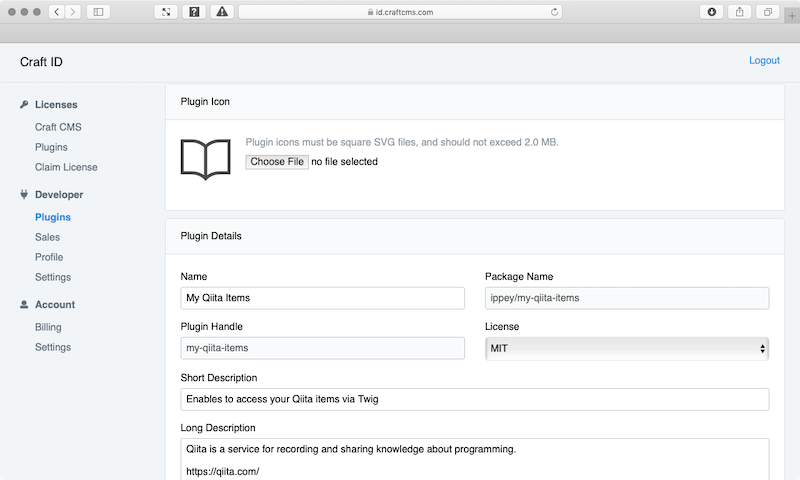The height and width of the screenshot is (480, 800).
Task: Click the open book plugin icon
Action: tap(206, 159)
